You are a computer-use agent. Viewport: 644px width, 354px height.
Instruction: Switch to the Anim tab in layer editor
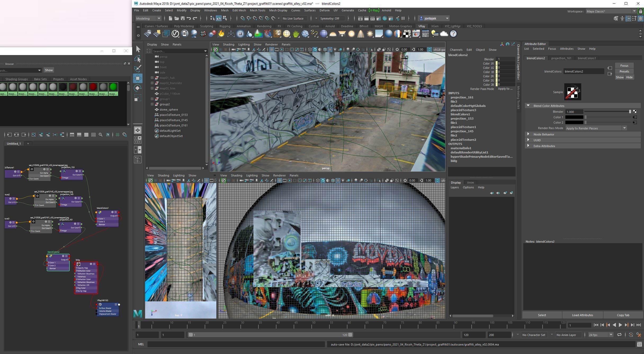470,183
